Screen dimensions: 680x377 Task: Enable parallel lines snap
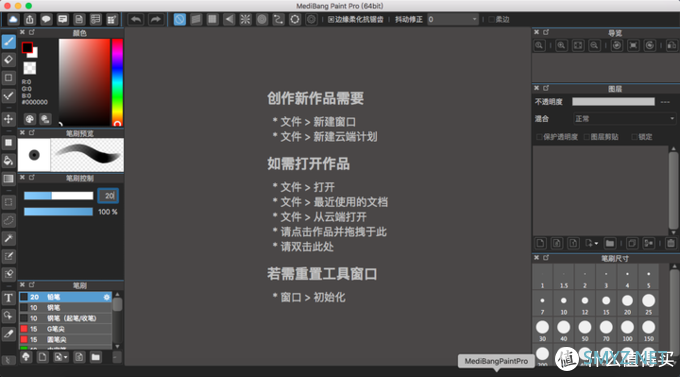[196, 20]
